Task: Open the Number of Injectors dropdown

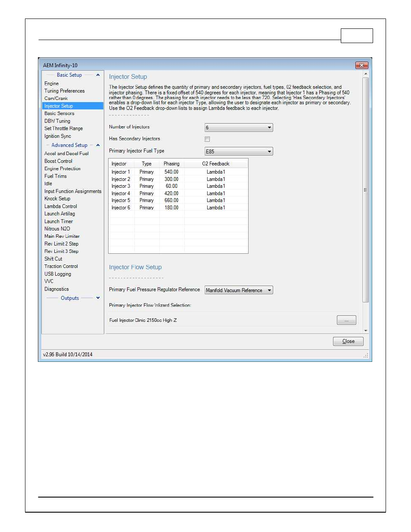Action: tap(239, 128)
